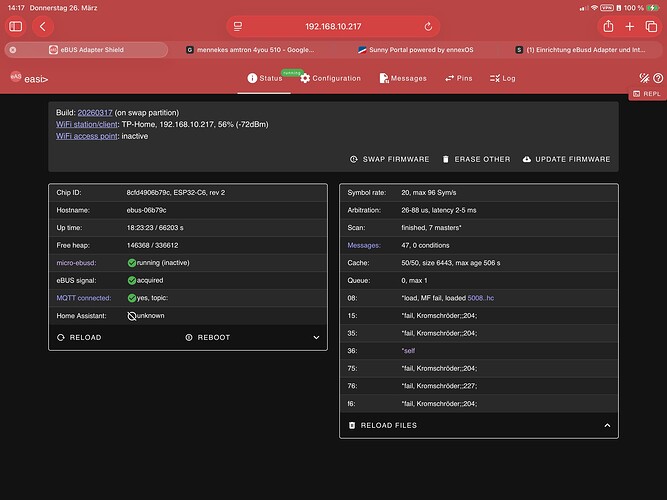Click ERASE OTHER button
This screenshot has height=500, width=667.
click(476, 159)
